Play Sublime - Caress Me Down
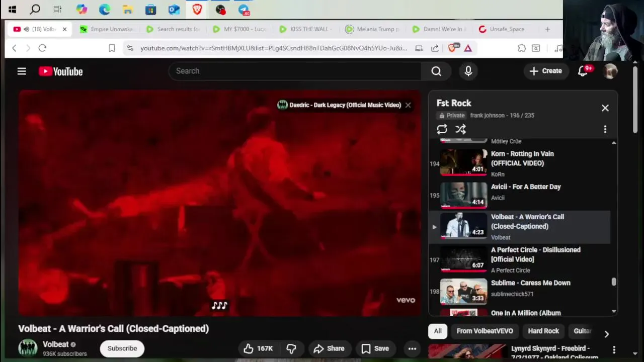This screenshot has width=644, height=362. (x=520, y=292)
